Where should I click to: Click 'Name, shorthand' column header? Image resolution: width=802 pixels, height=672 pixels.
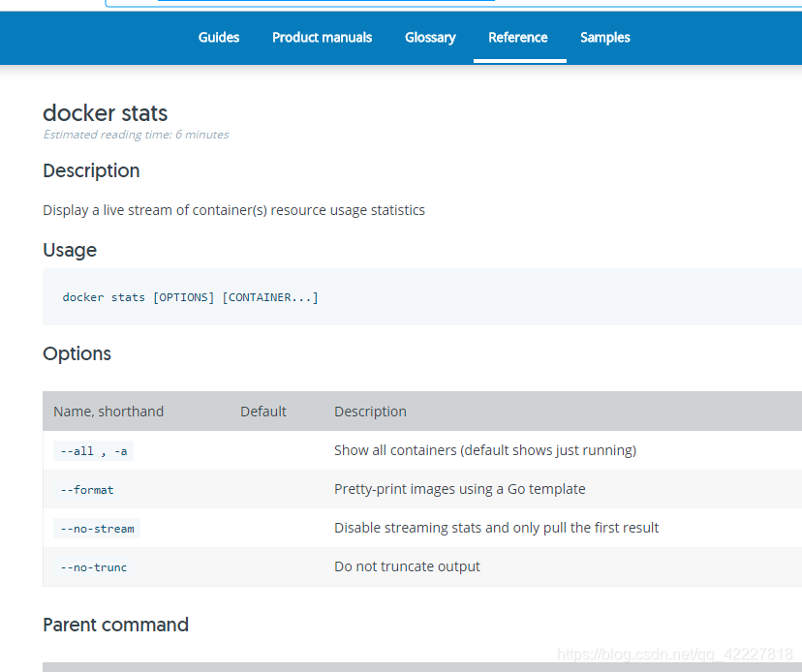tap(108, 412)
